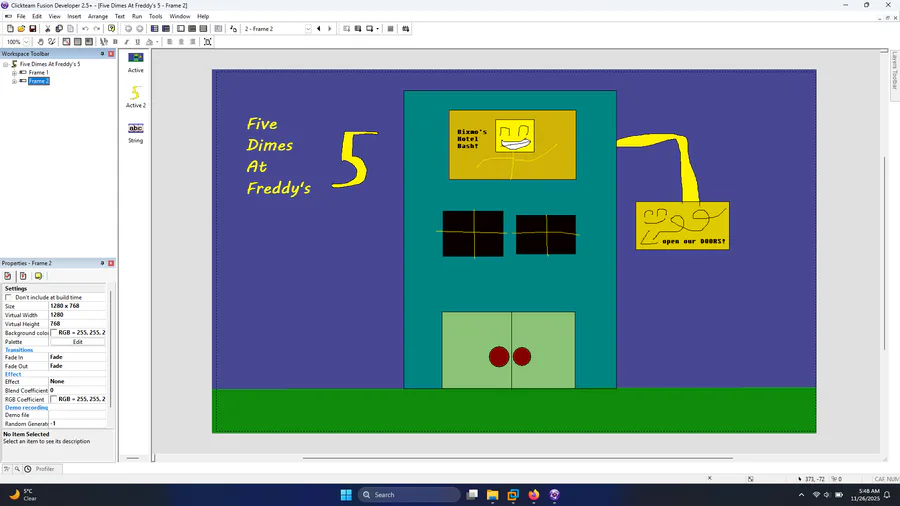The height and width of the screenshot is (506, 900).
Task: Open Runtime Options properties tab icon
Action: (23, 276)
